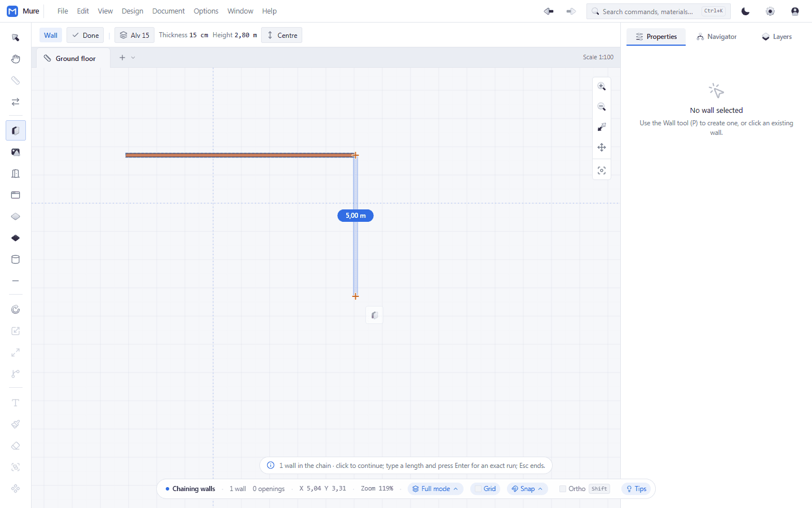Enable the Grid checkbox
This screenshot has height=508, width=812.
pos(478,489)
